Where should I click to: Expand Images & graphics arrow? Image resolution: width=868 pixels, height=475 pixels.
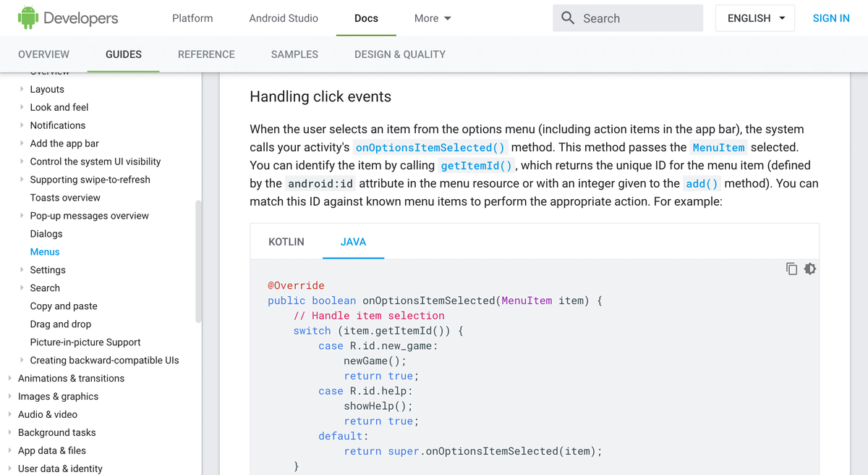click(9, 397)
